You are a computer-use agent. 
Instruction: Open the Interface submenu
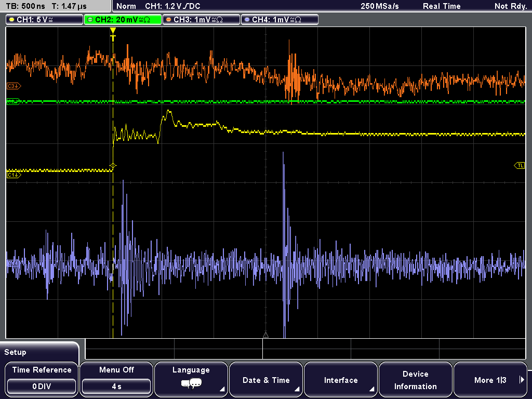(341, 379)
